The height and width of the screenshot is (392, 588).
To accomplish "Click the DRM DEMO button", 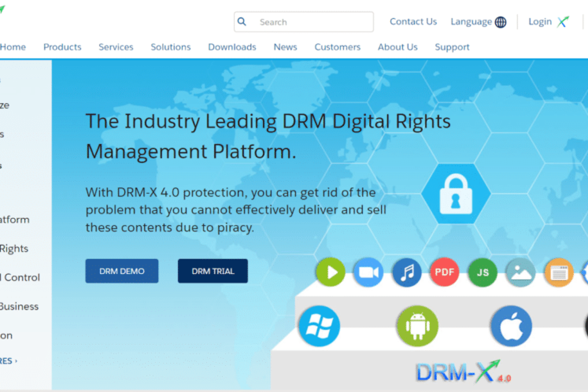I will [x=122, y=271].
